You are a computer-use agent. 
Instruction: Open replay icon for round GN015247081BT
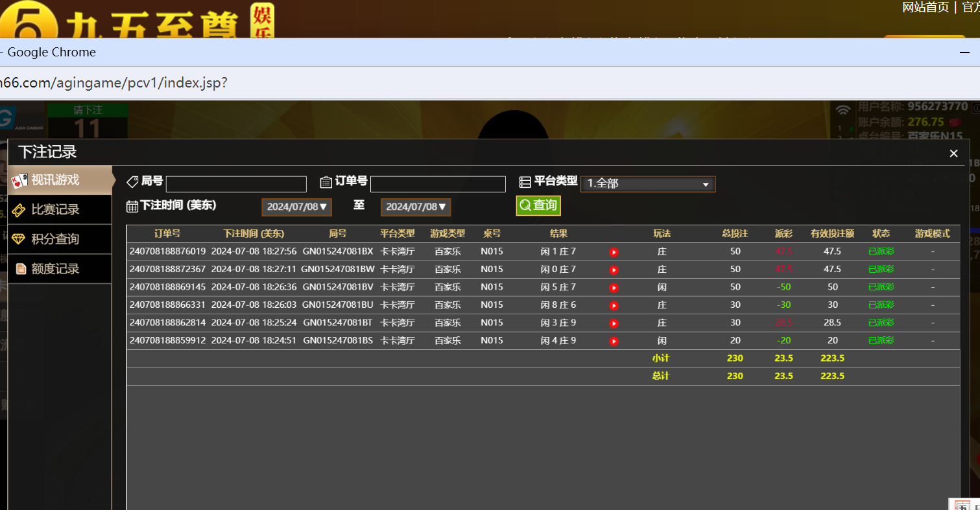[x=614, y=323]
